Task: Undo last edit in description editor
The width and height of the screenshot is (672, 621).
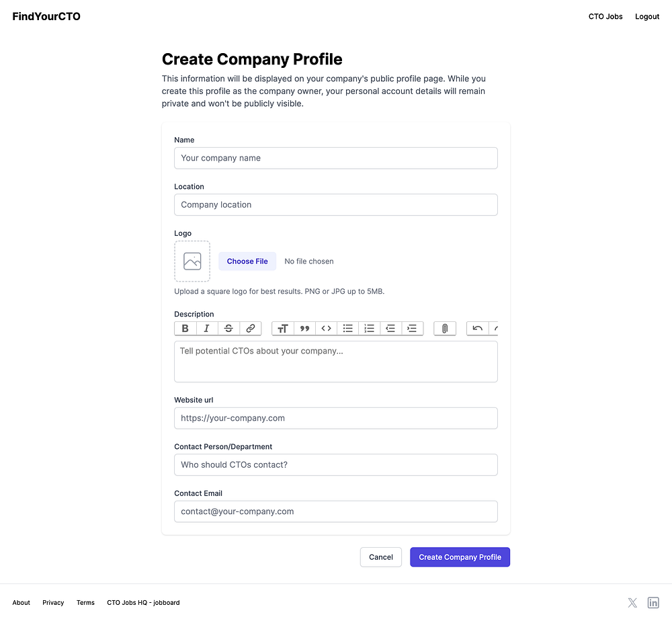Action: tap(477, 329)
